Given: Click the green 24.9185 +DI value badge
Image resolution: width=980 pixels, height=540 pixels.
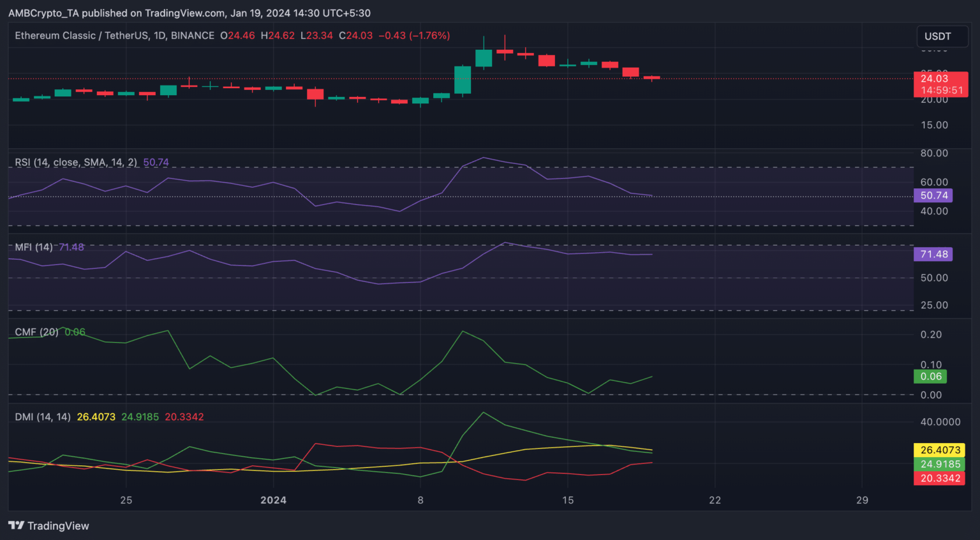Looking at the screenshot, I should [x=939, y=465].
